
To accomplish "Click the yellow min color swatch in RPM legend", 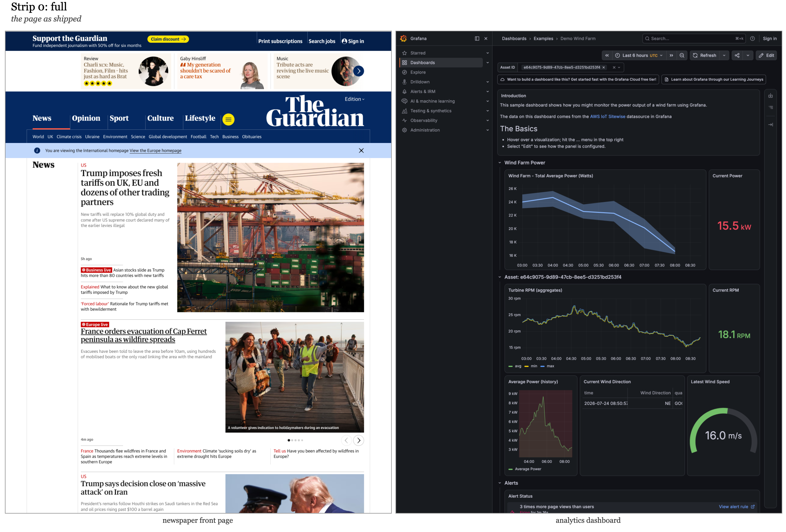I will [x=526, y=366].
